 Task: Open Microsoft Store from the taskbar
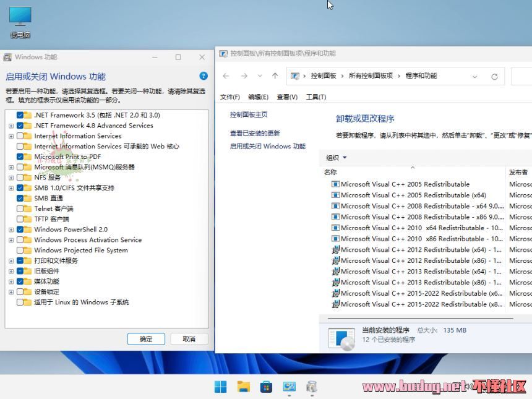coord(266,386)
